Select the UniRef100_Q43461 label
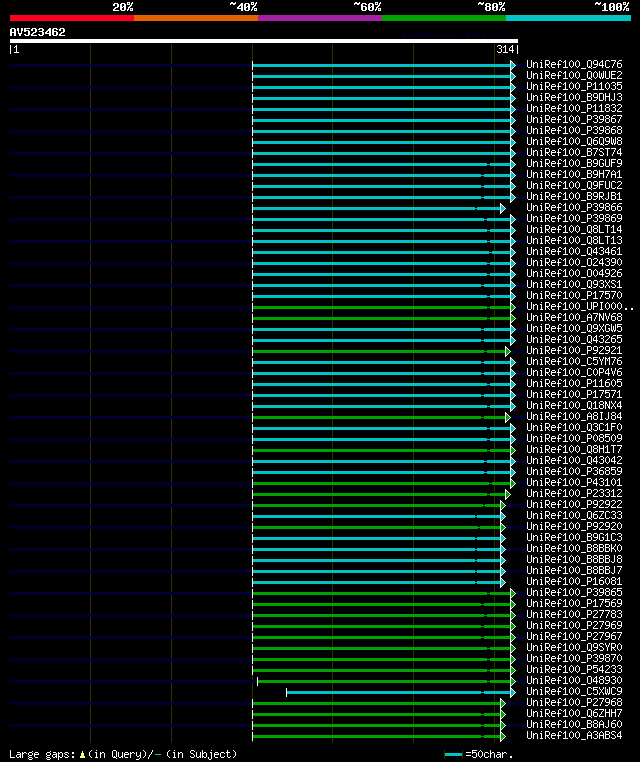Screen dimensions: 640x762 click(x=574, y=251)
